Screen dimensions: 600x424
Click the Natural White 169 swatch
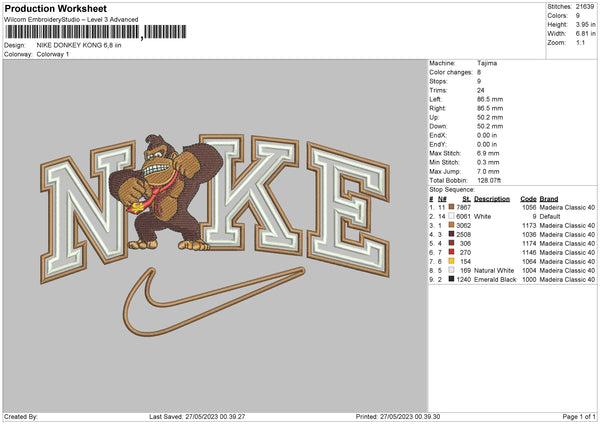tap(452, 270)
